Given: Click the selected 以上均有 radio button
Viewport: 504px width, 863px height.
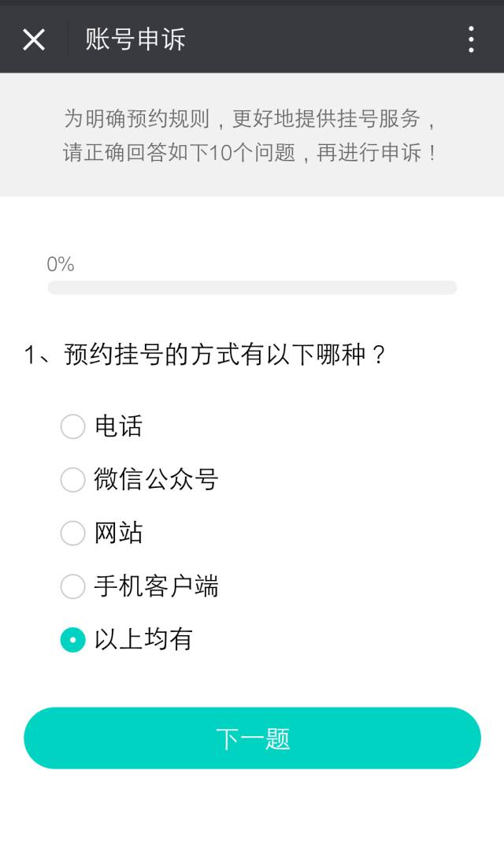Looking at the screenshot, I should tap(72, 640).
